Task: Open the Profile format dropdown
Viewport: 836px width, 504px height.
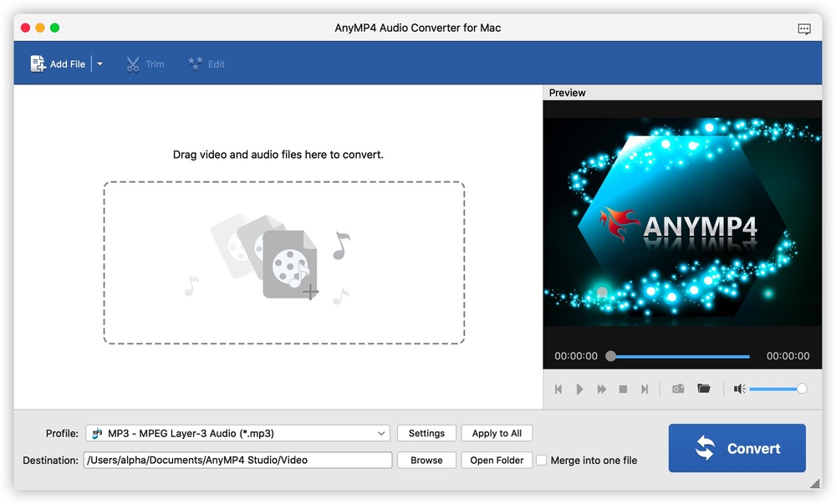Action: (x=237, y=433)
